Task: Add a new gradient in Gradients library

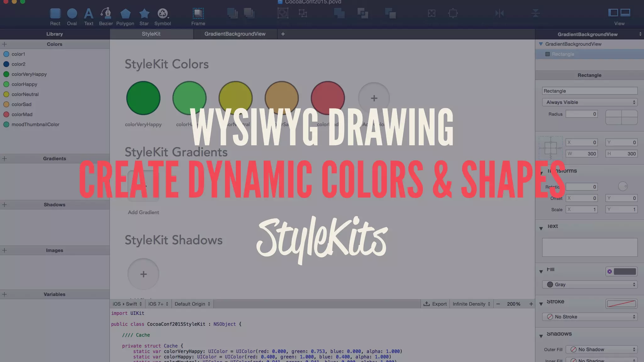Action: coord(4,159)
